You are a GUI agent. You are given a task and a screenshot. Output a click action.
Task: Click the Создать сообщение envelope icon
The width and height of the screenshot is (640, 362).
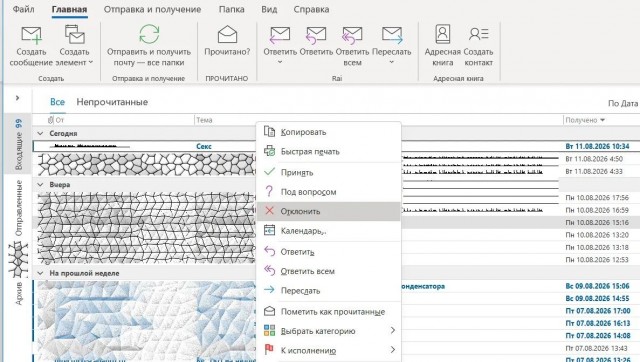pos(31,35)
